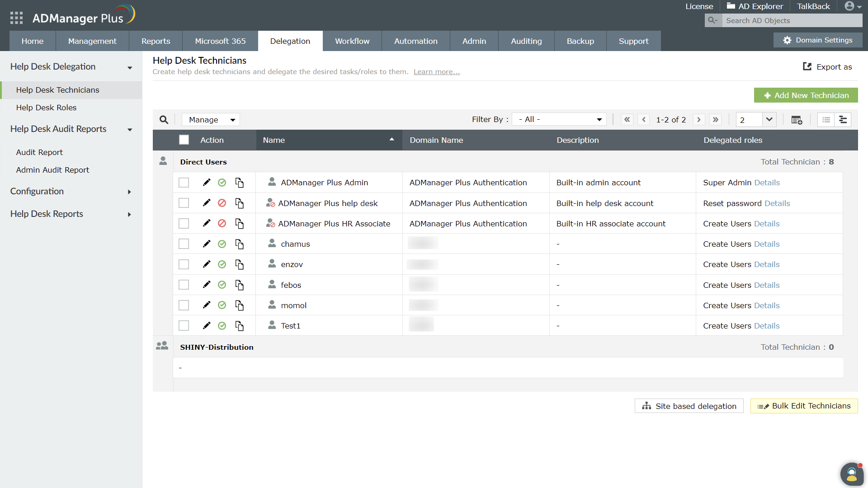The width and height of the screenshot is (868, 488).
Task: Open the app grid launcher icon
Action: (x=16, y=18)
